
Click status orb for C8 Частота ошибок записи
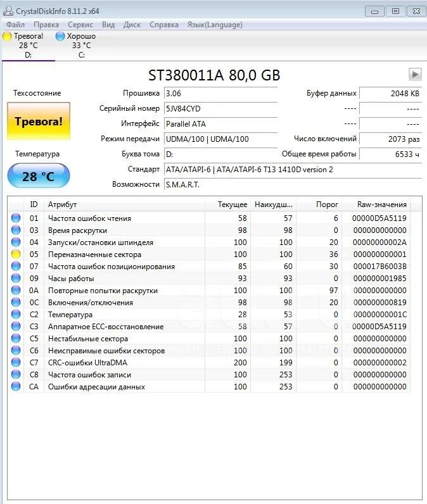pyautogui.click(x=16, y=374)
